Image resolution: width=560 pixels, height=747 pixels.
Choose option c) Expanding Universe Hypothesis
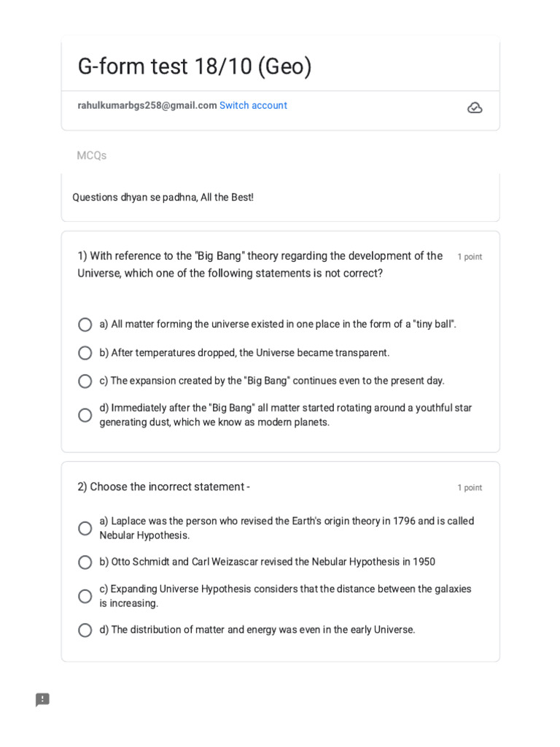coord(85,596)
